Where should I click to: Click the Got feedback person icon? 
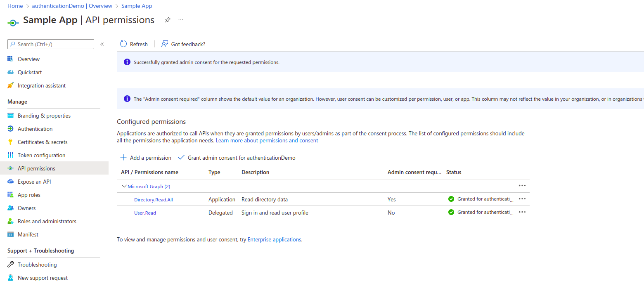click(x=165, y=44)
